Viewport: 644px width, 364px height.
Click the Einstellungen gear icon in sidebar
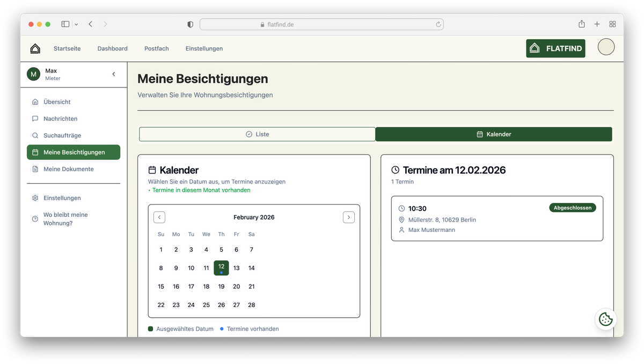click(35, 198)
